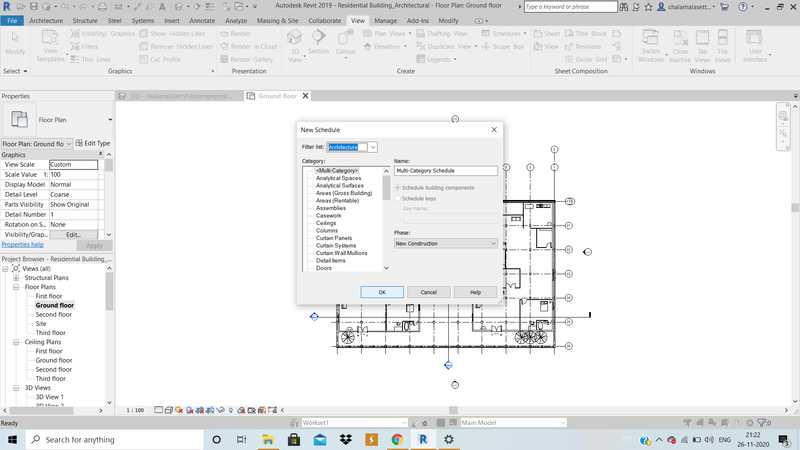The image size is (800, 450).
Task: Open the Architecture ribbon tab
Action: click(x=46, y=21)
